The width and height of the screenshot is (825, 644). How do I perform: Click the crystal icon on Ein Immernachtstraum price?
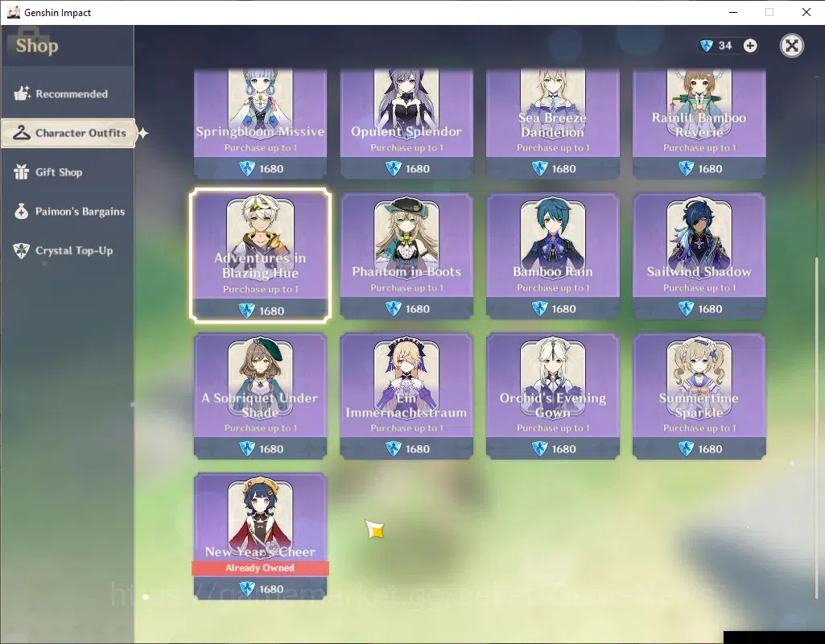(x=393, y=449)
